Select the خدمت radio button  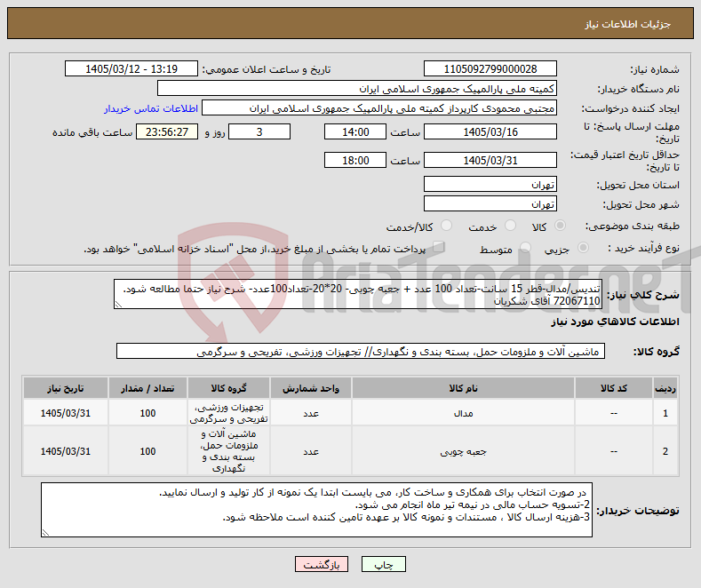click(510, 226)
